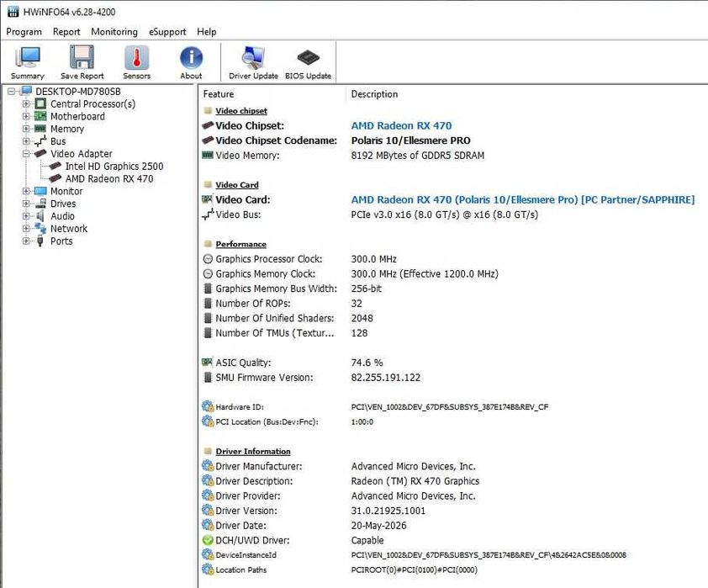
Task: Open the Video Card SAPPHIRE description link
Action: click(523, 199)
